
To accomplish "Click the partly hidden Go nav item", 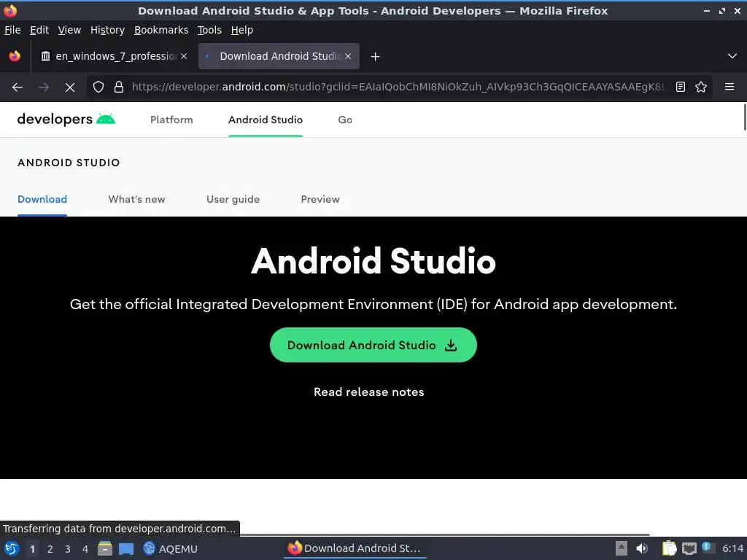I will pos(345,120).
